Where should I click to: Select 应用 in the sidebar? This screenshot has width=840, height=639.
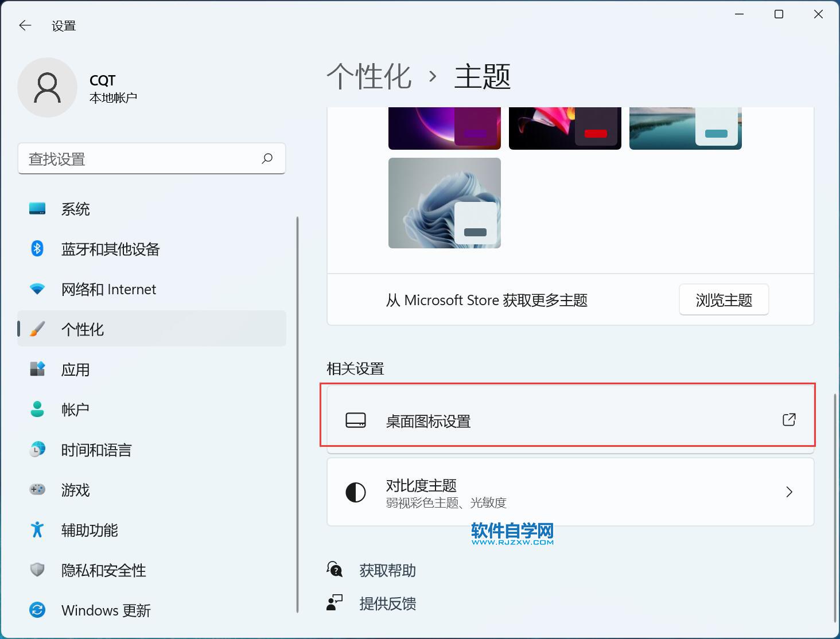[152, 369]
